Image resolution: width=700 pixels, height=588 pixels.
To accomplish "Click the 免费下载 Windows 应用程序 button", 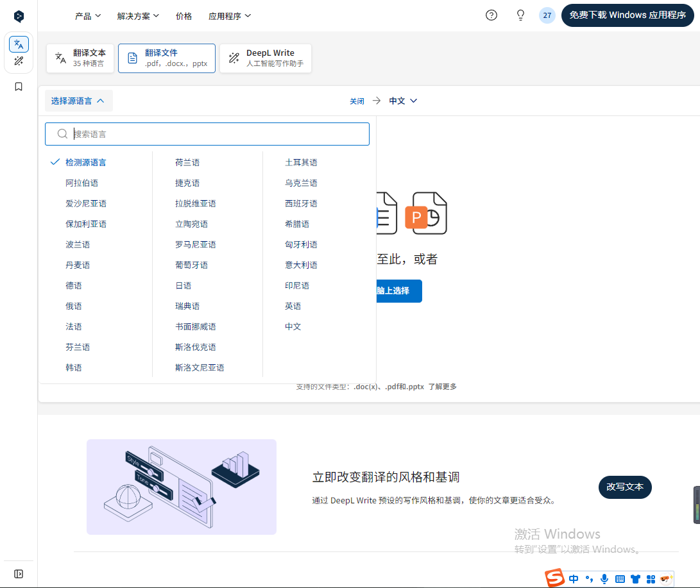I will 627,15.
